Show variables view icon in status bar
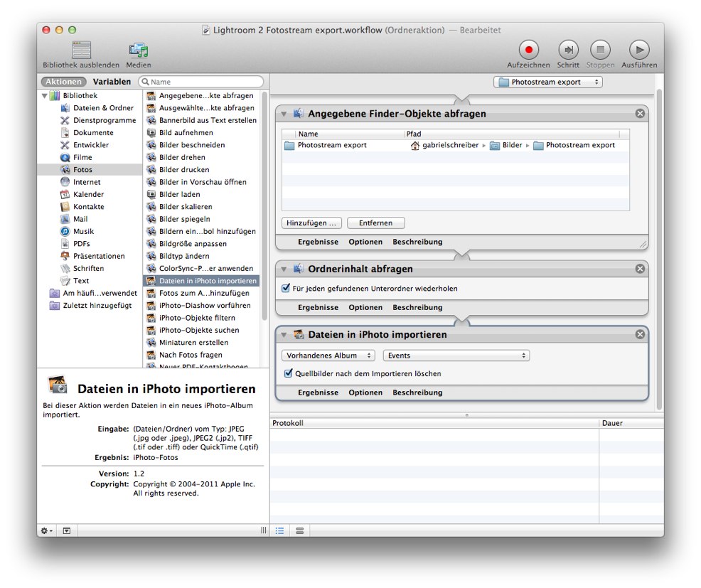Viewport: 701px width, 588px height. click(299, 531)
